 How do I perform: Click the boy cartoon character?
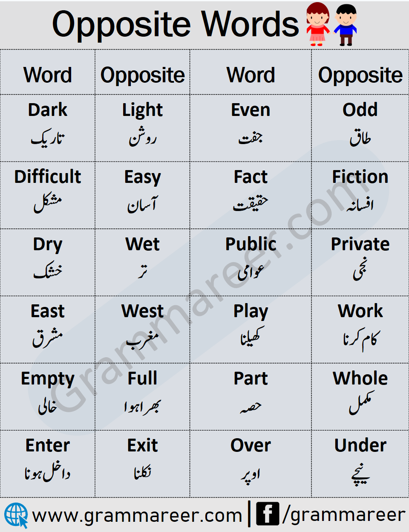tap(346, 25)
